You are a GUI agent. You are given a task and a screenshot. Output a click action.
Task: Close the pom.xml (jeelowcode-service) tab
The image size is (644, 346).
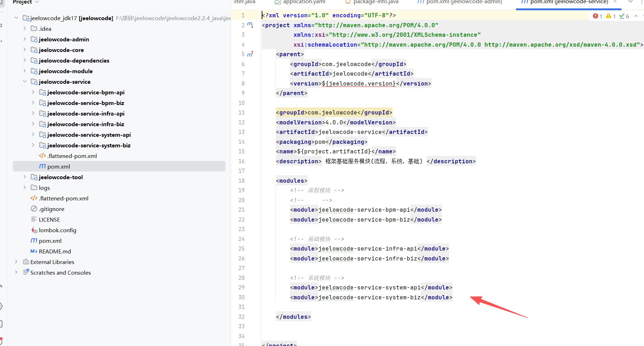click(x=615, y=2)
